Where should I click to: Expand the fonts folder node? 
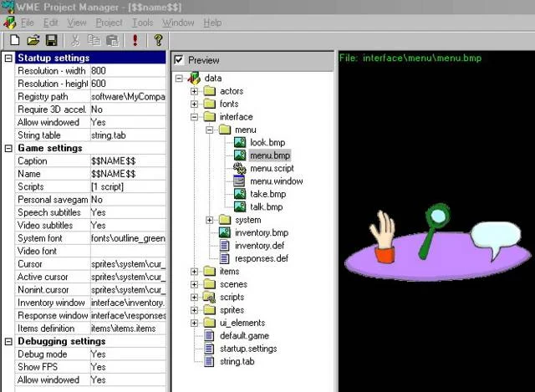(x=194, y=104)
